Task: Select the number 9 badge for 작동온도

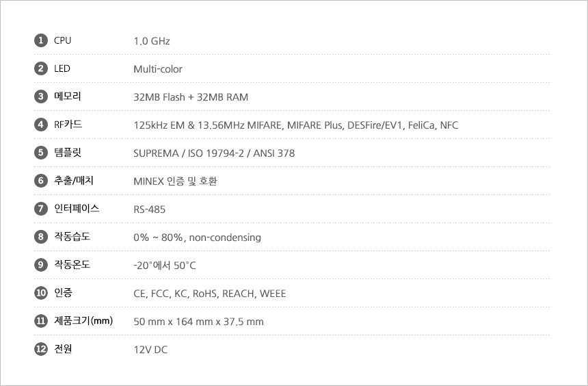Action: point(41,265)
